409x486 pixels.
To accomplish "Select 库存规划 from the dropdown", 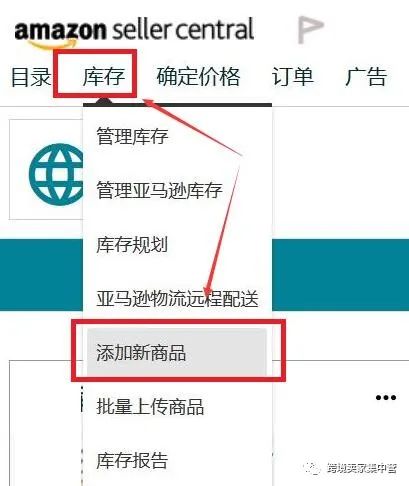I will [132, 244].
